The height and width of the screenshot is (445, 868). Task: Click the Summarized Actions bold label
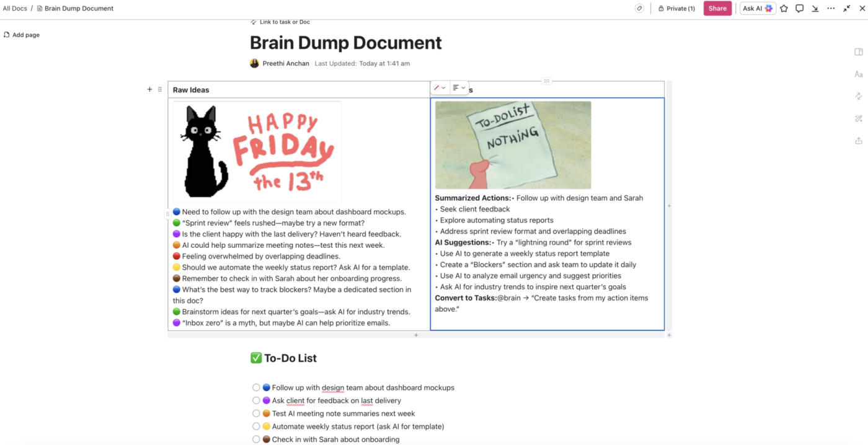click(473, 198)
